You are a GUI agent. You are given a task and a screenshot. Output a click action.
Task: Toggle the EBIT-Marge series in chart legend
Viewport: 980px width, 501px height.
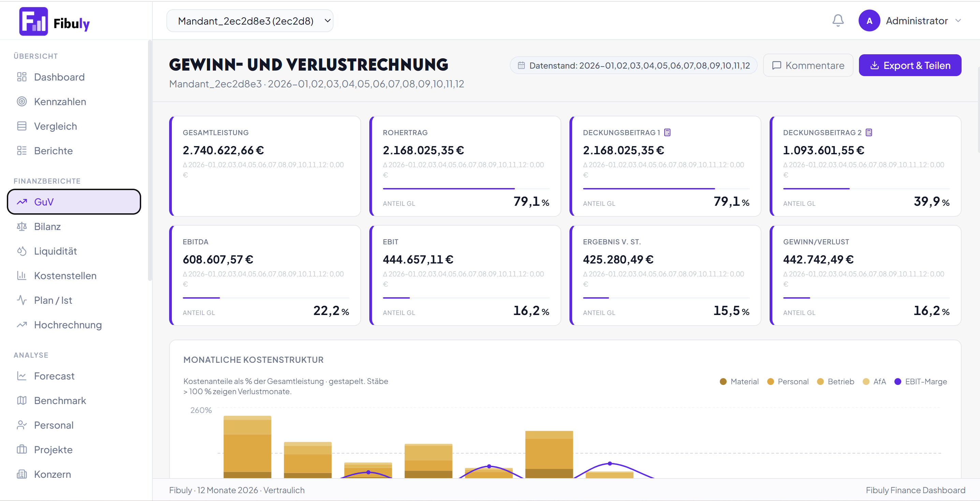pos(920,382)
